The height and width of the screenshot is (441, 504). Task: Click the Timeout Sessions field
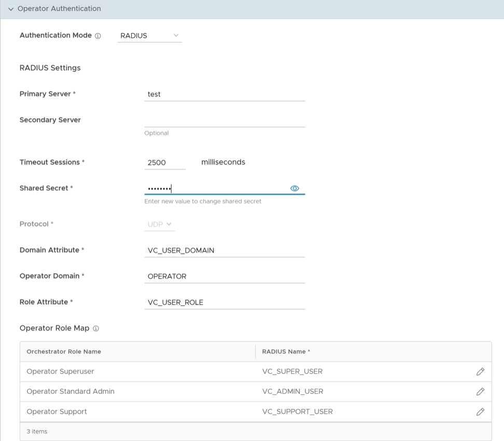coord(164,163)
